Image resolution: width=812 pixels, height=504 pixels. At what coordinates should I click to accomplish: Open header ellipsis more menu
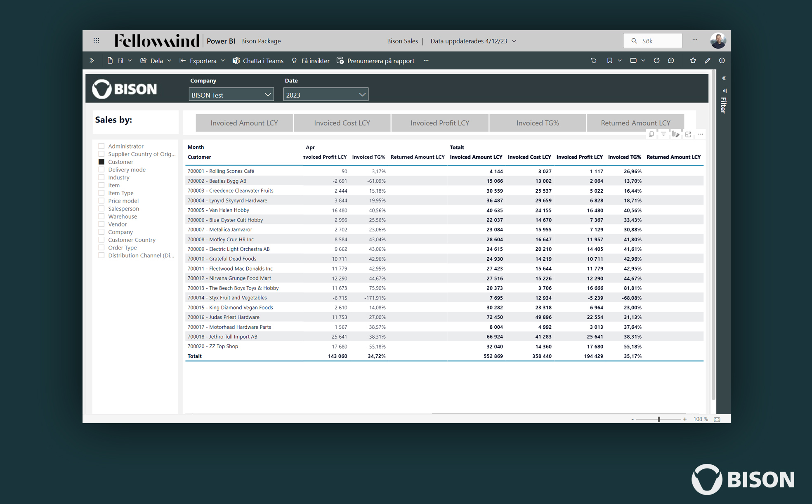tap(695, 40)
